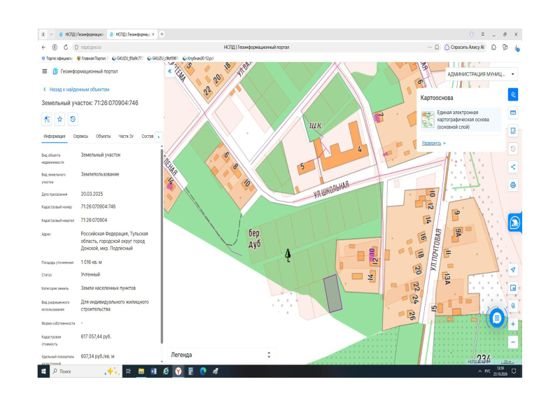Open the Главная Портал bookmark

91,58
